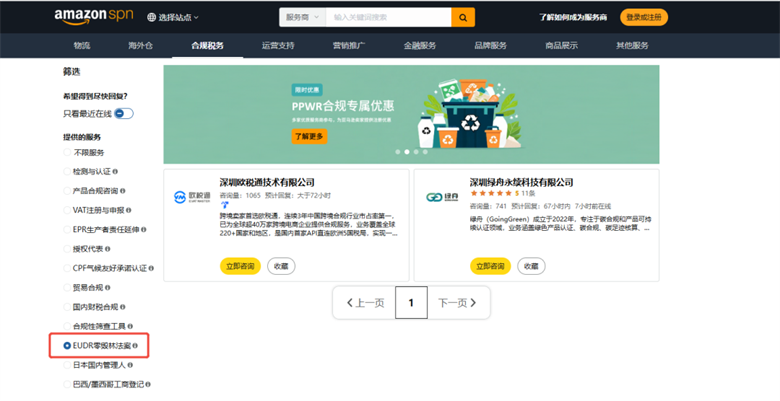780x401 pixels.
Task: Click the blue badge icon under 欧税通 stats
Action: pyautogui.click(x=224, y=205)
